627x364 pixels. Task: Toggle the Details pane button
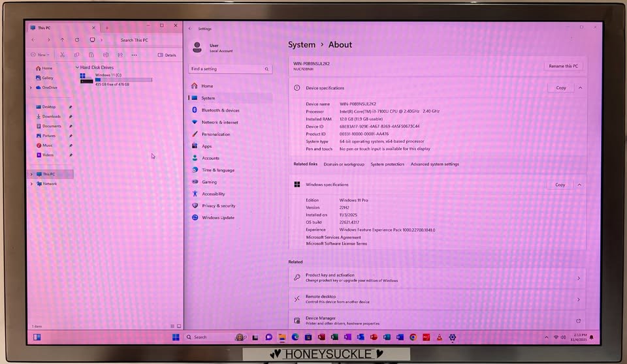167,55
